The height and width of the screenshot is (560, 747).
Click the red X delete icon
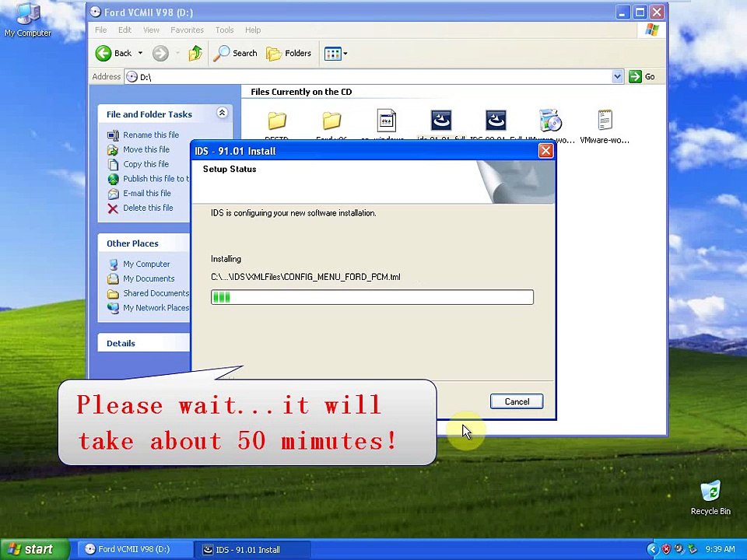coord(113,208)
